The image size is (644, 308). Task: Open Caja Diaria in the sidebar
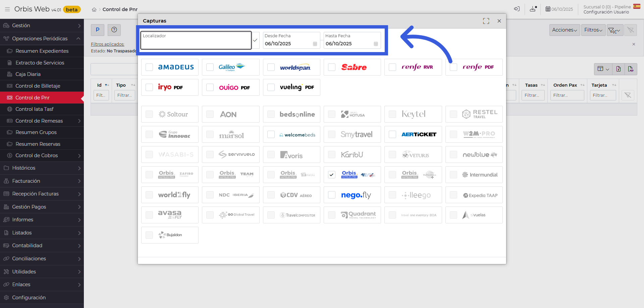point(42,74)
